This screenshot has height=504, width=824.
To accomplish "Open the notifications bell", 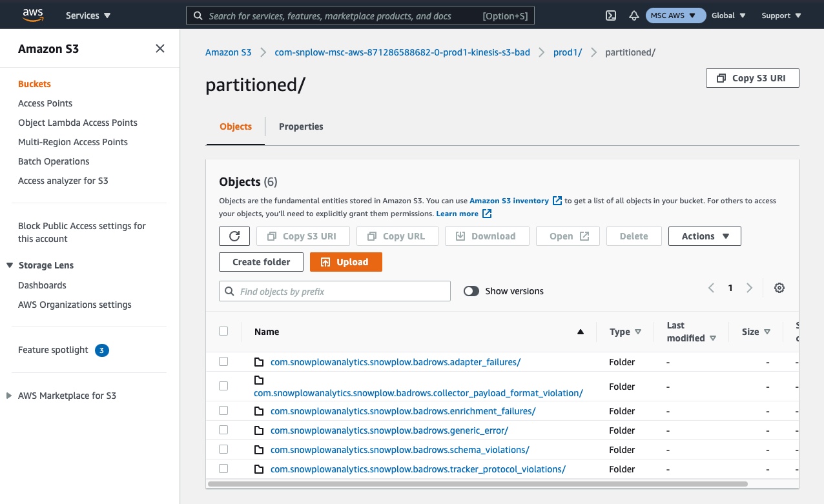I will [x=633, y=15].
